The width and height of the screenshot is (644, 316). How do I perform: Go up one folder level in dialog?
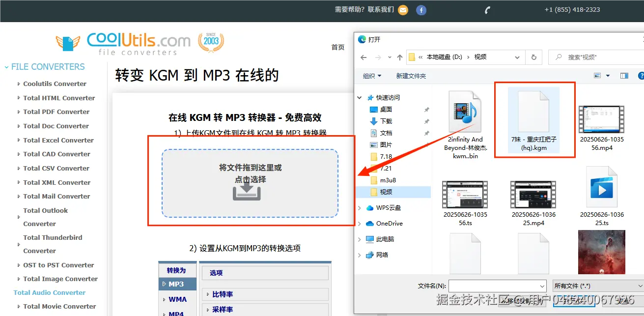[400, 57]
